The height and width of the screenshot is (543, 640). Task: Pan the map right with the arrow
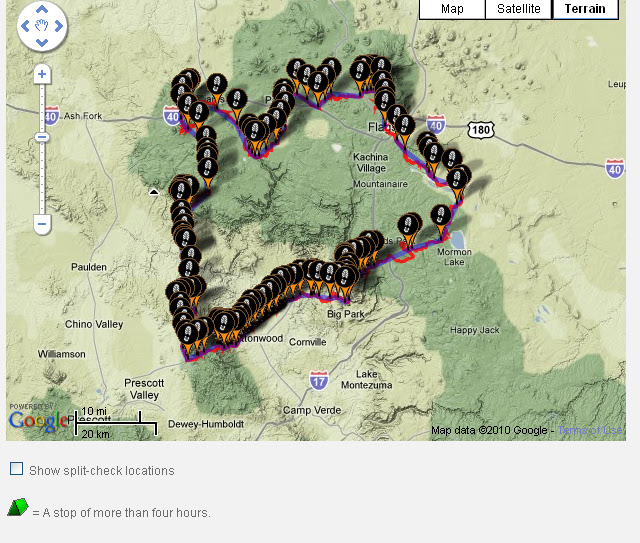(x=59, y=26)
